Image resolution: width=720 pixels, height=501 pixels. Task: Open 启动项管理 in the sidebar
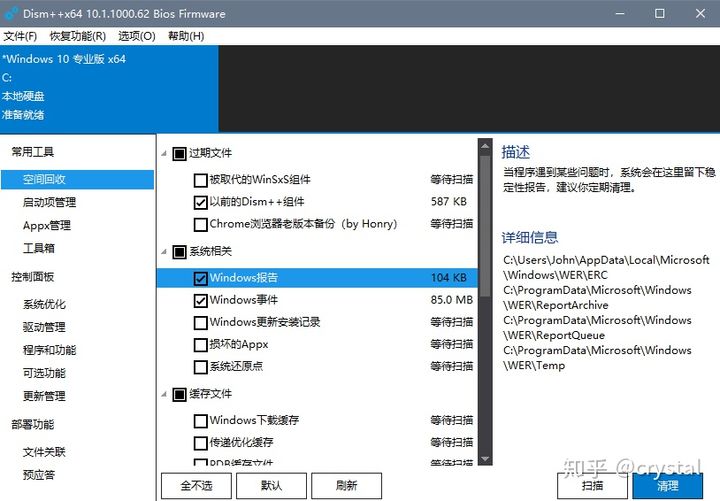coord(50,202)
